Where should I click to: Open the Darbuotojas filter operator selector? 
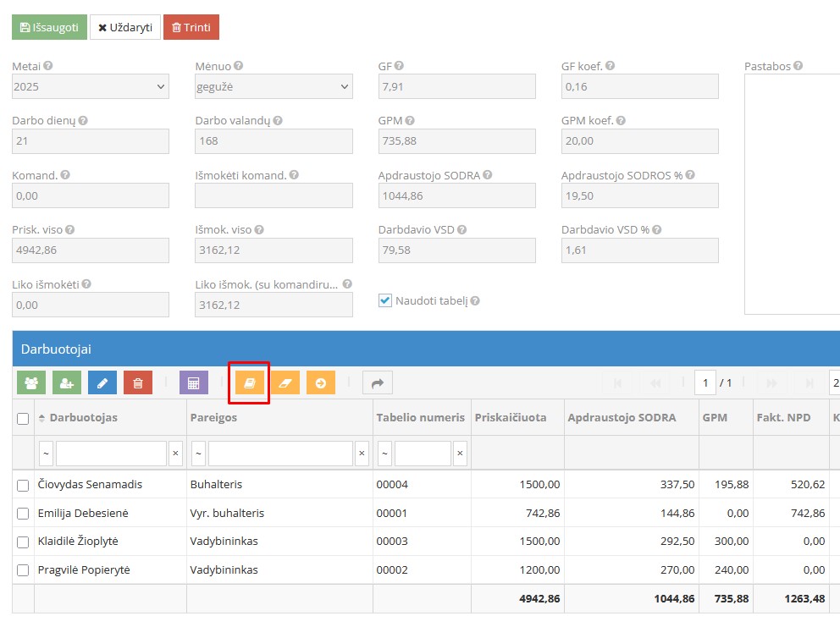point(47,454)
